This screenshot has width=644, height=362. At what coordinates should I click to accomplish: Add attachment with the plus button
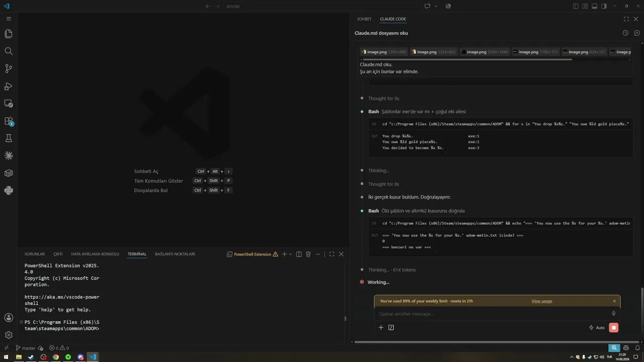(x=381, y=327)
